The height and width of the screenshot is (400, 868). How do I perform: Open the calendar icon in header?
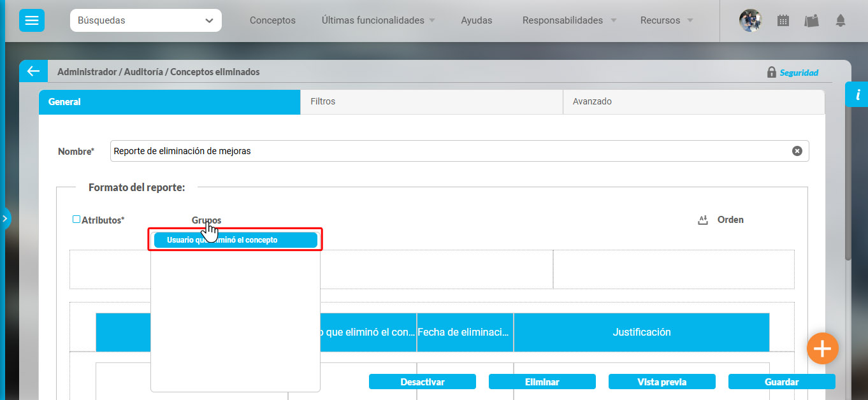pyautogui.click(x=783, y=20)
